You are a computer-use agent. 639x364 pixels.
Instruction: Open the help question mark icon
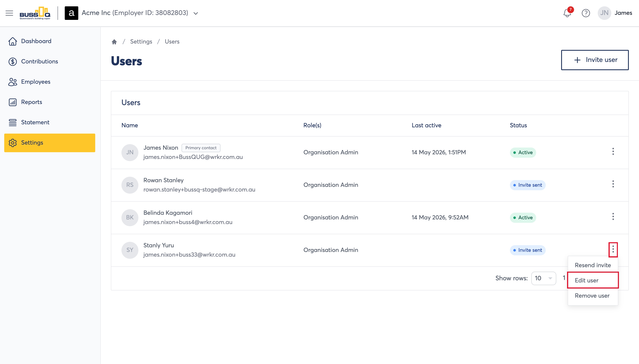(x=586, y=13)
